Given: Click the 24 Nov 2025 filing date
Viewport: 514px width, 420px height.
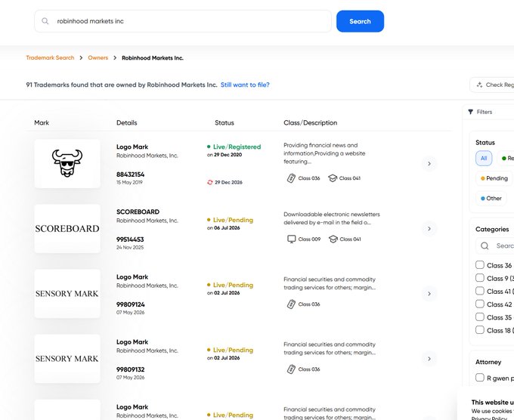Looking at the screenshot, I should [x=130, y=248].
